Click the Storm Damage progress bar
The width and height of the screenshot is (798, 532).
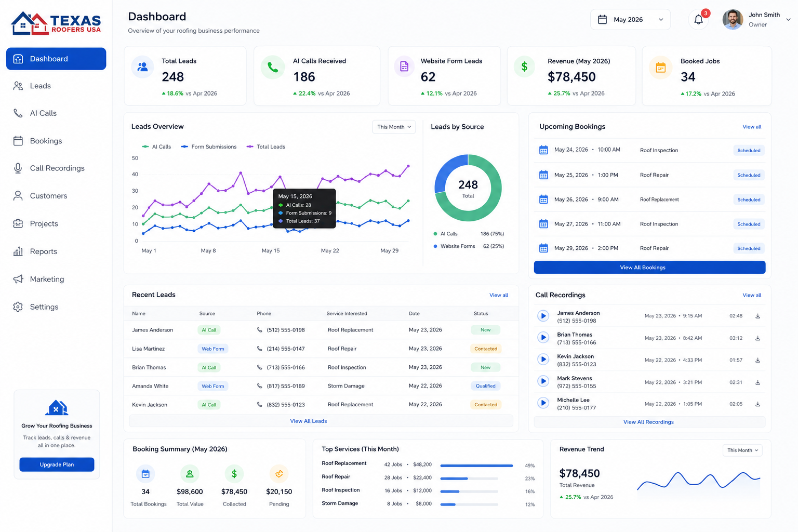(469, 504)
